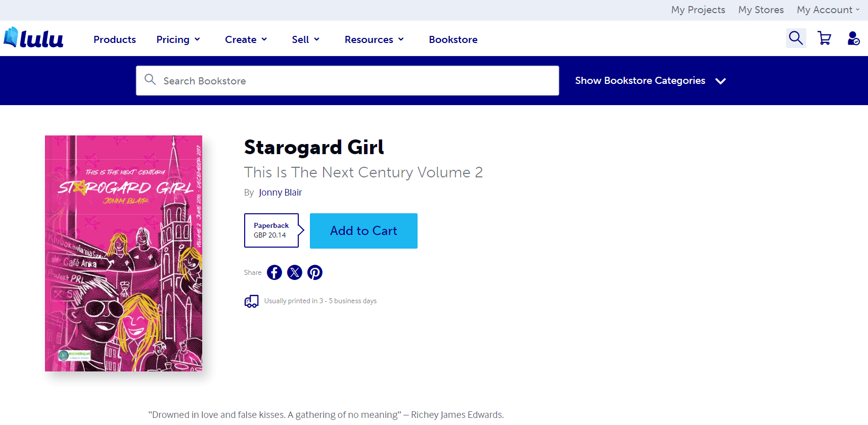Expand the Create dropdown menu

click(x=246, y=39)
